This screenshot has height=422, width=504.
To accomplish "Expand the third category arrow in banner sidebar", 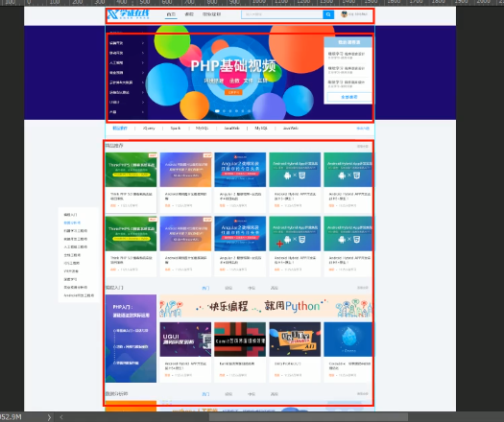I will 143,62.
